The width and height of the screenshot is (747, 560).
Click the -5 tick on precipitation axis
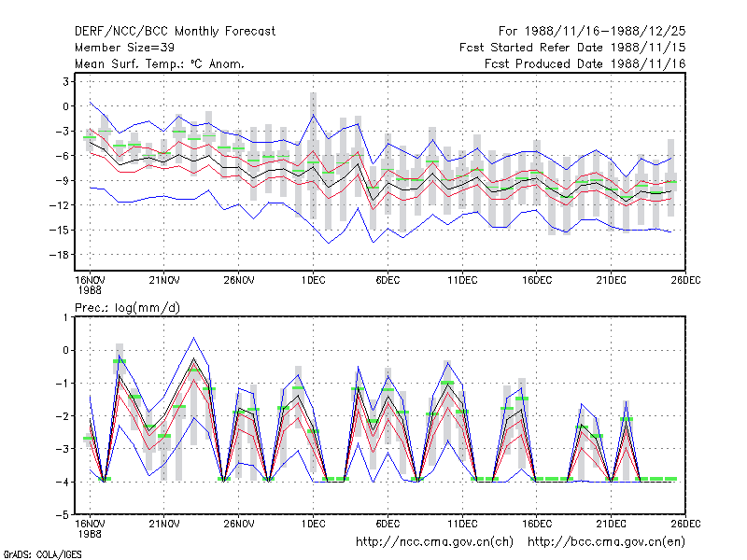click(63, 515)
